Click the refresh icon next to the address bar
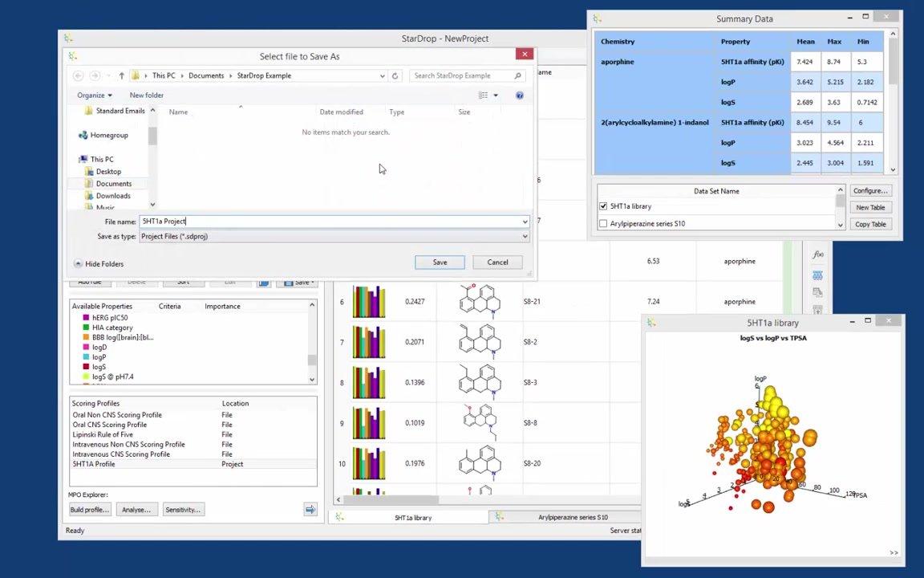924x578 pixels. click(x=395, y=76)
